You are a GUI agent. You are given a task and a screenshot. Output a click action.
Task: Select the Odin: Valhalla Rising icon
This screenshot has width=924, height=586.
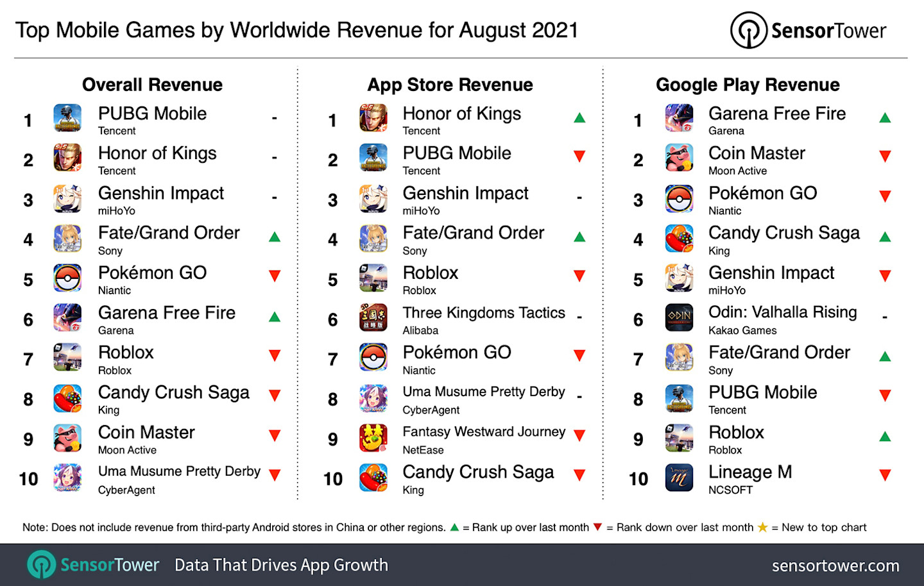pos(679,317)
